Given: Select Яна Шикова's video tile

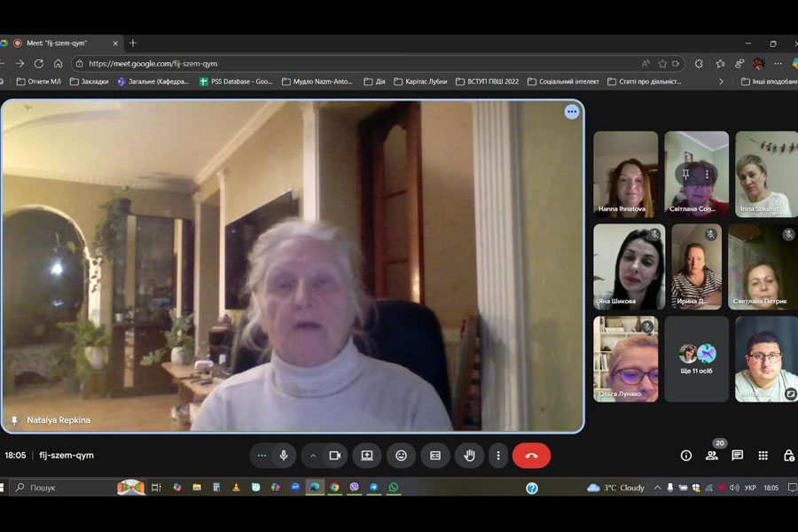Looking at the screenshot, I should point(629,267).
